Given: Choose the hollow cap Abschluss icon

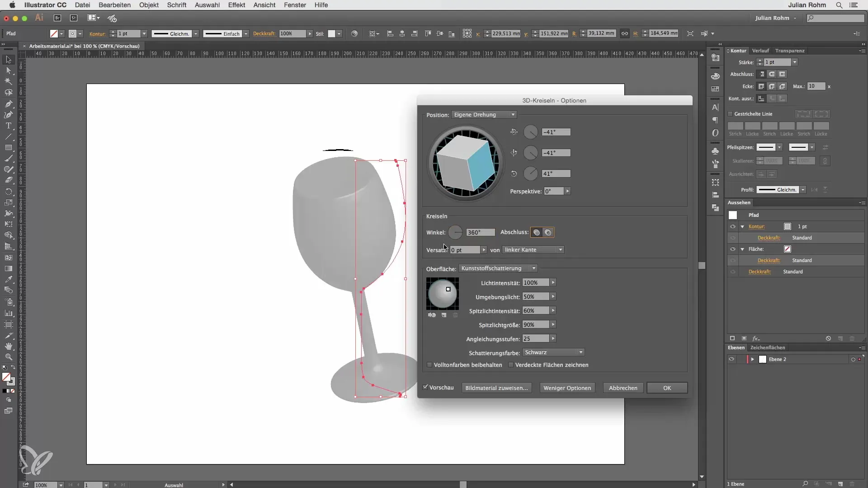Looking at the screenshot, I should point(548,232).
